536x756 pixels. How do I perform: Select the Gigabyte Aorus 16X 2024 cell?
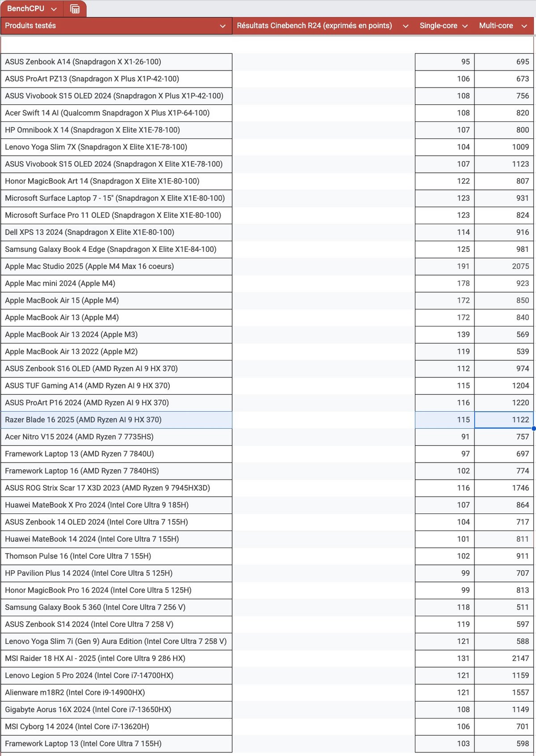(116, 710)
